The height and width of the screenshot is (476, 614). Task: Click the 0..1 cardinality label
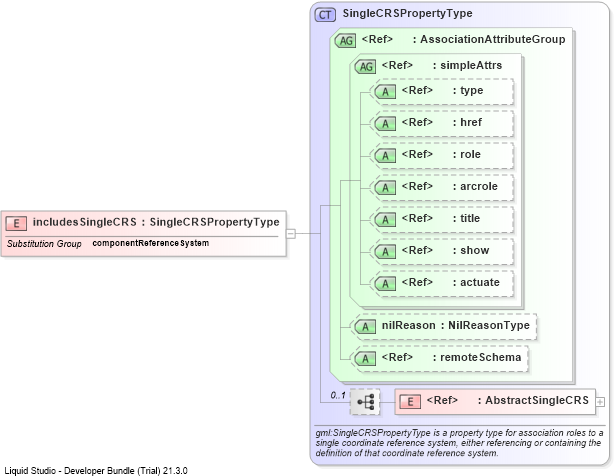click(x=338, y=395)
